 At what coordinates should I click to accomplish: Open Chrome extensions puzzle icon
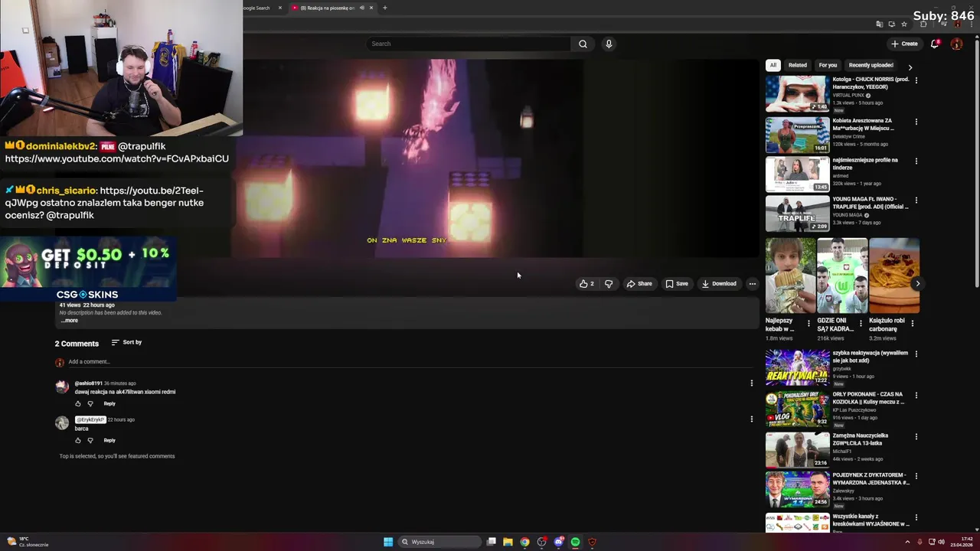pyautogui.click(x=923, y=24)
